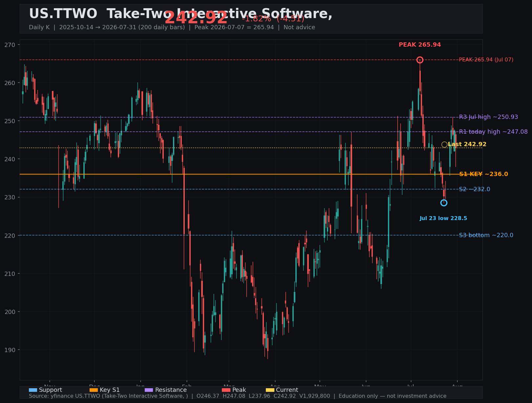The image size is (532, 403).
Task: Select 'Peak 2026-07-07 = 265.94' in the subtitle
Action: [x=234, y=27]
